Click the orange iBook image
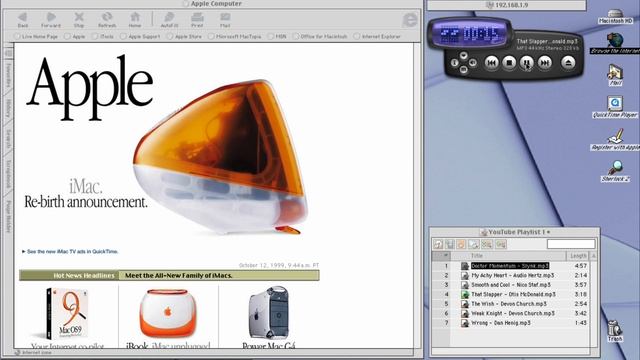This screenshot has height=360, width=640. coord(168,313)
